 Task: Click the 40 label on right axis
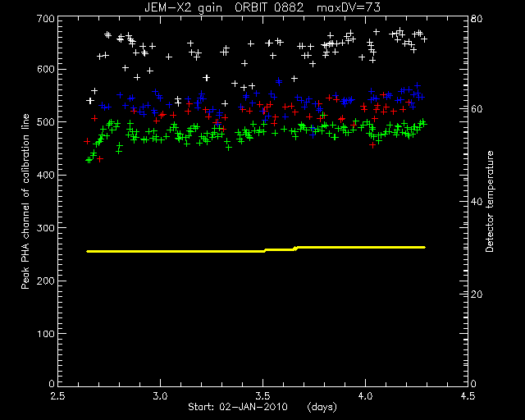(477, 202)
